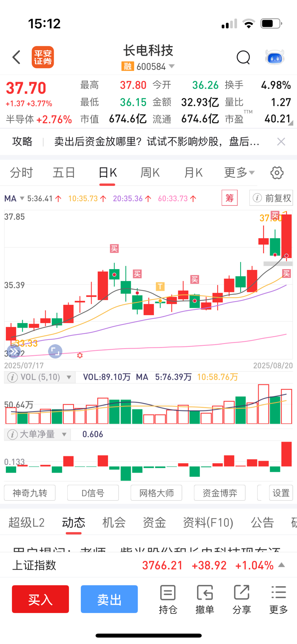Expand the 上证指数 index bar arrow

pyautogui.click(x=282, y=565)
